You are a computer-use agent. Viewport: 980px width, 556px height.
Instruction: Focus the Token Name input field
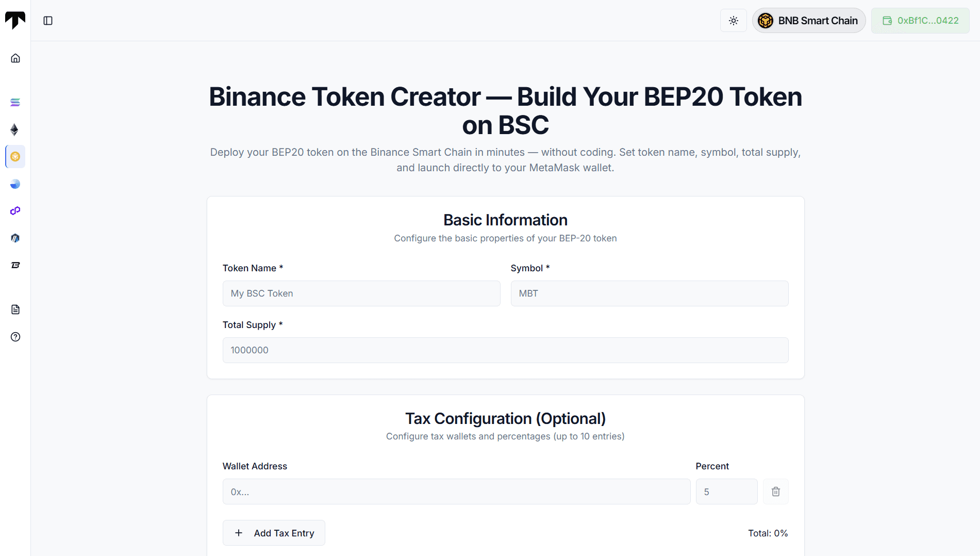(x=361, y=293)
